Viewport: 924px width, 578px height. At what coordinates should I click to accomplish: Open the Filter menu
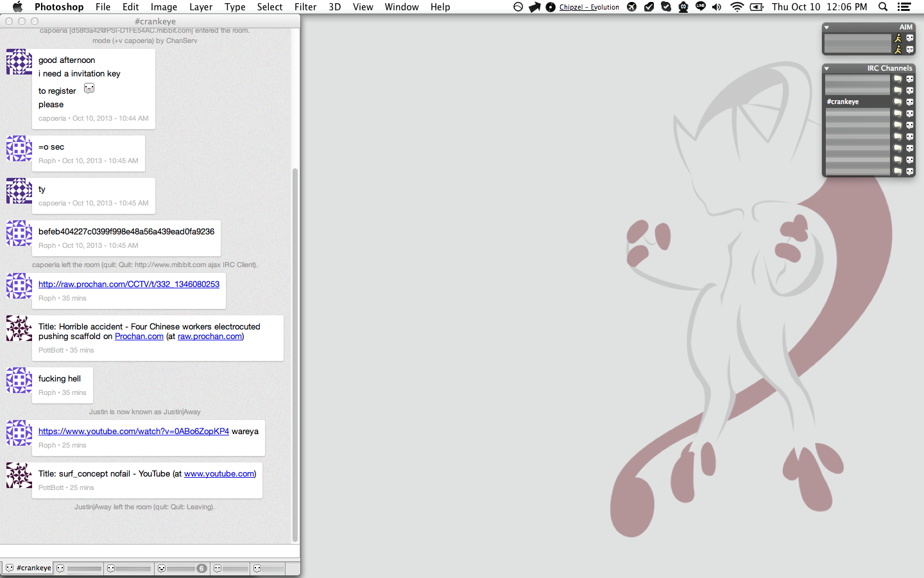click(305, 7)
